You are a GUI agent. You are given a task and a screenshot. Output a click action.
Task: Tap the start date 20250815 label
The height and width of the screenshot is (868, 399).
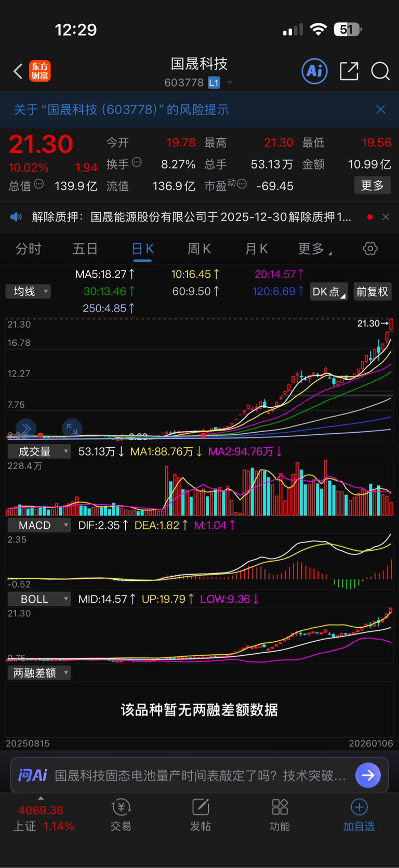point(28,743)
